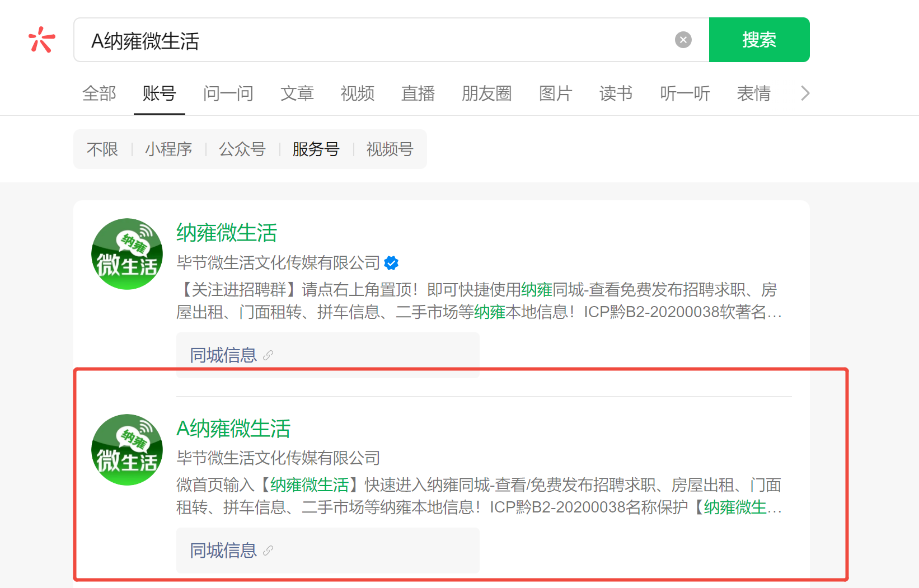Viewport: 919px width, 588px height.
Task: Click the green 搜索 button
Action: tap(759, 40)
